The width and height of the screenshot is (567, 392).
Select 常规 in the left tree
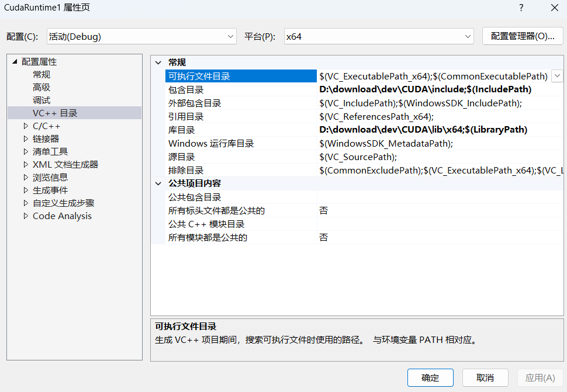point(42,75)
